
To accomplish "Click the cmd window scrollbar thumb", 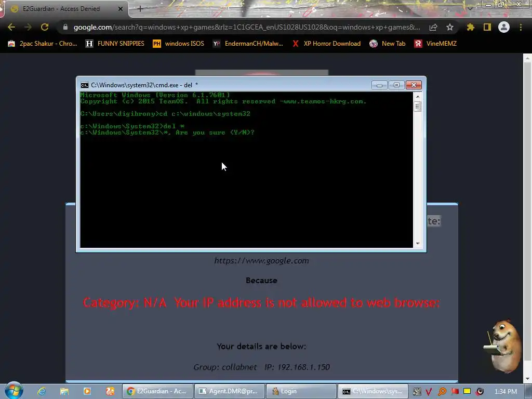I will tap(418, 107).
